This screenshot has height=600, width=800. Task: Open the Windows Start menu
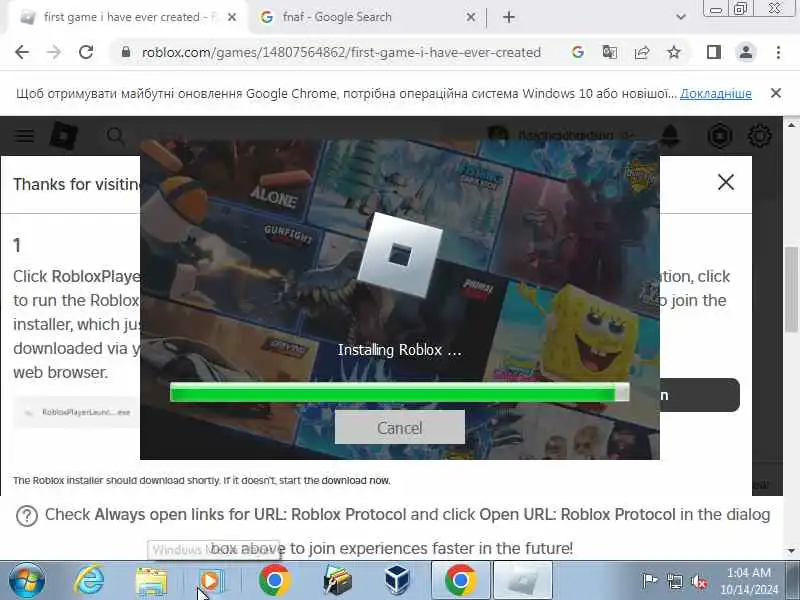click(27, 581)
